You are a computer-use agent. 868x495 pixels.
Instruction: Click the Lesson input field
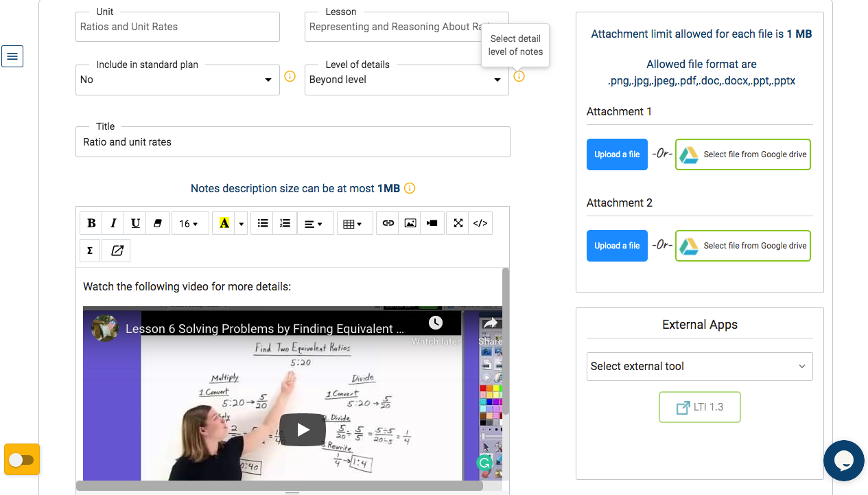click(407, 27)
